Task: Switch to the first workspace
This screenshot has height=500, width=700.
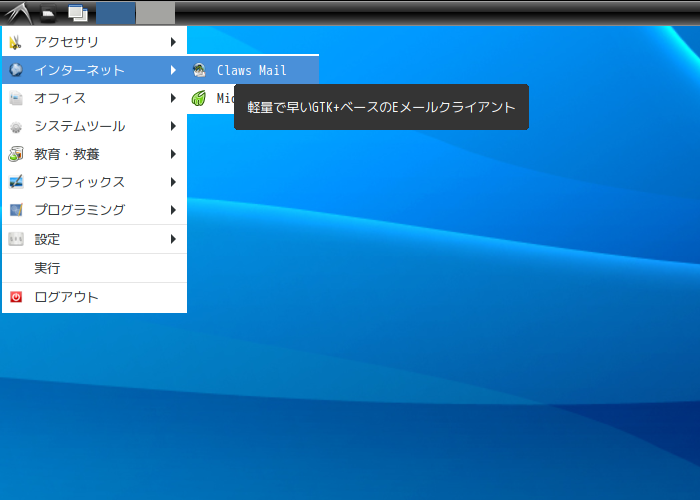Action: coord(116,13)
